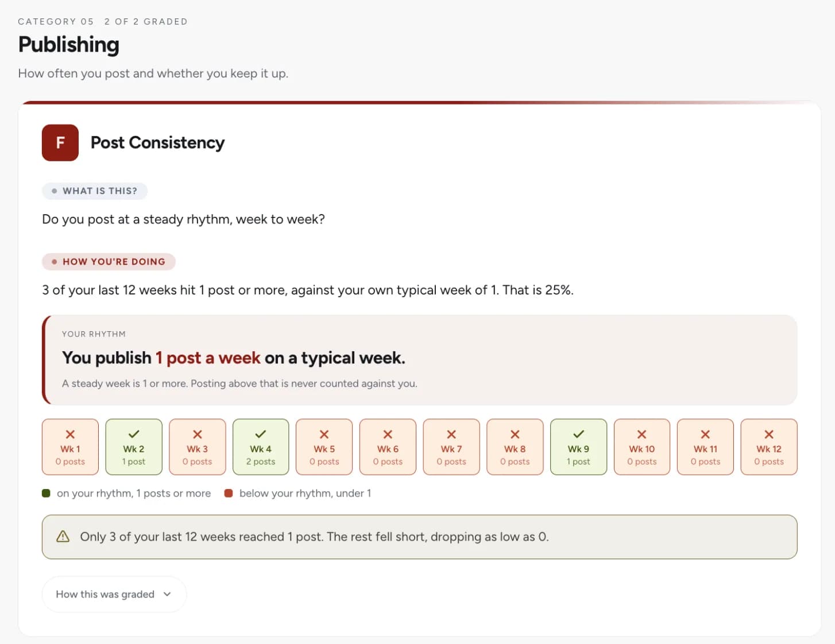
Task: Click the red below-your-rhythm legend swatch
Action: point(229,493)
